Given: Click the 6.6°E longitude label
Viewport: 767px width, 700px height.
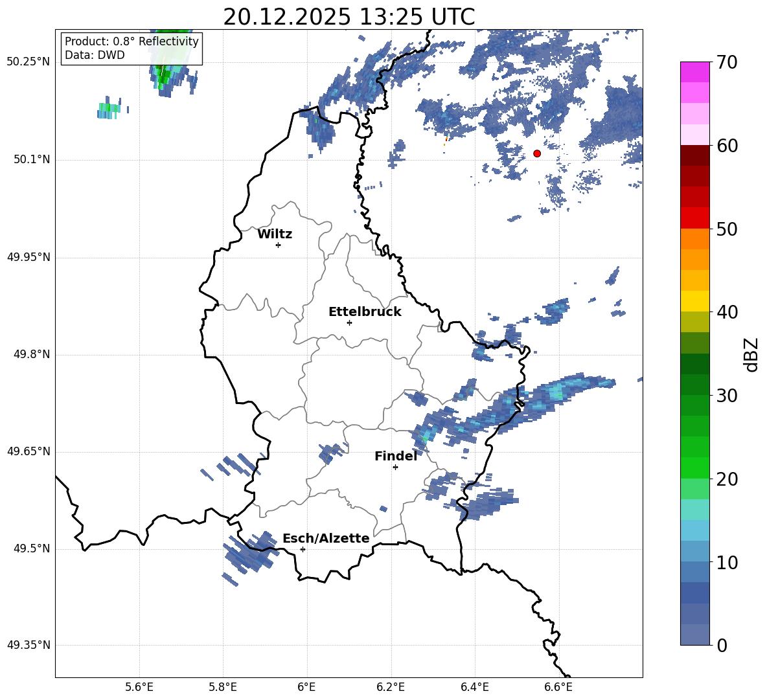Looking at the screenshot, I should (x=558, y=687).
